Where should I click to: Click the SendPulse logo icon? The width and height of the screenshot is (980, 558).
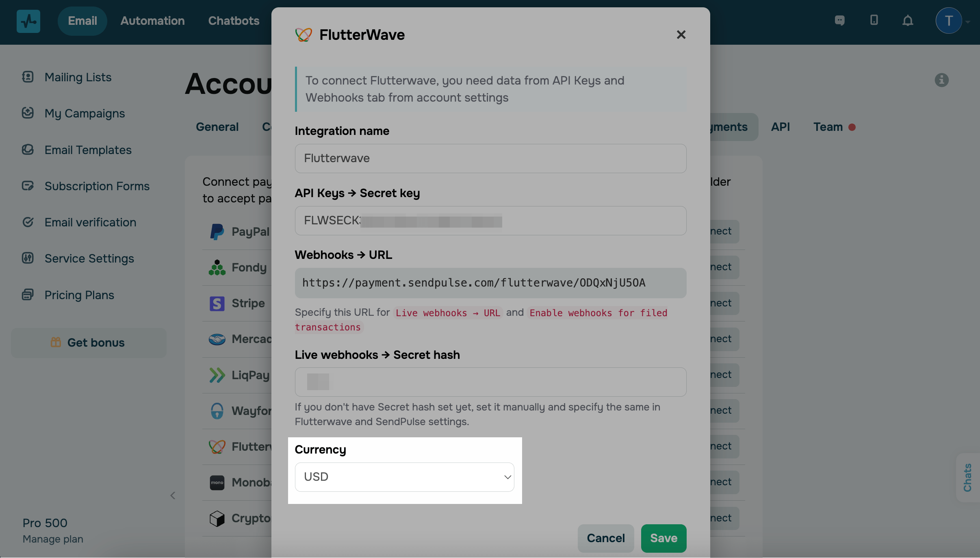[x=28, y=21]
